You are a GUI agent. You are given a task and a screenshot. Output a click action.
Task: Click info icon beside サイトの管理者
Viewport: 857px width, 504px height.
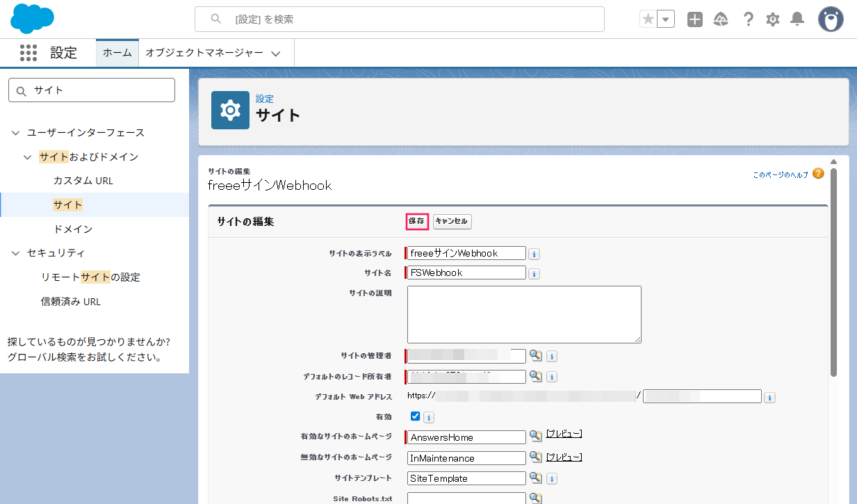coord(552,357)
